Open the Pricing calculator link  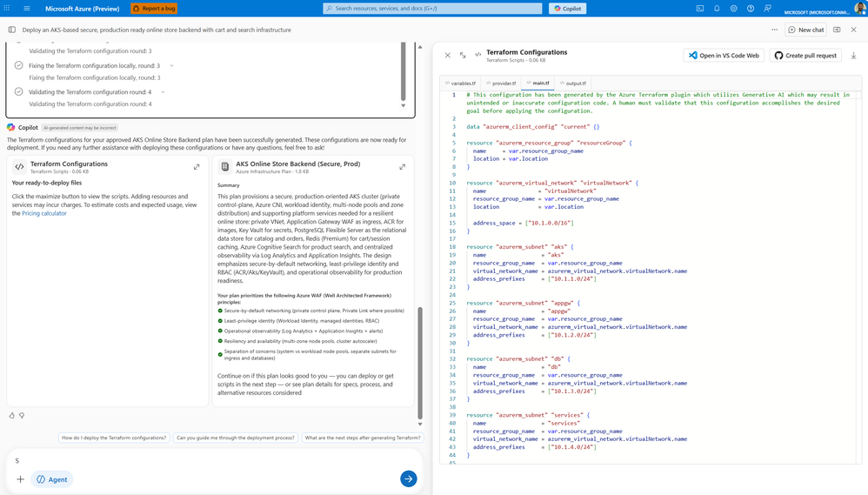pos(44,213)
